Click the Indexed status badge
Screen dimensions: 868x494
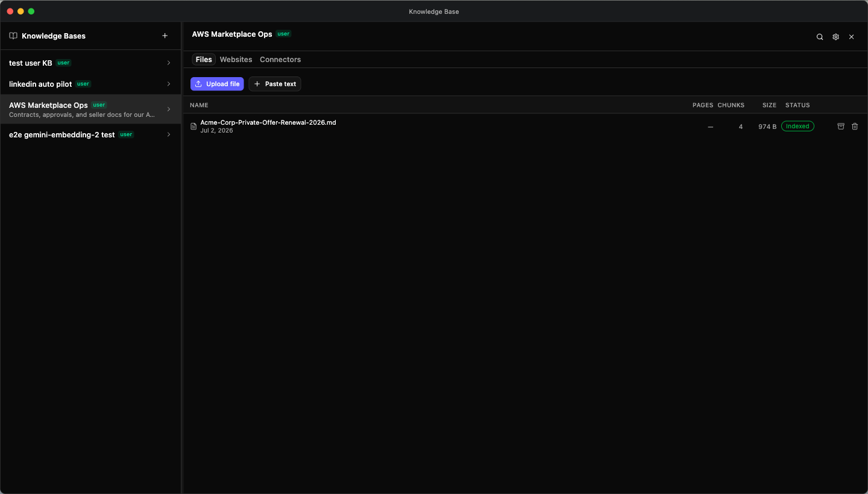click(x=797, y=127)
